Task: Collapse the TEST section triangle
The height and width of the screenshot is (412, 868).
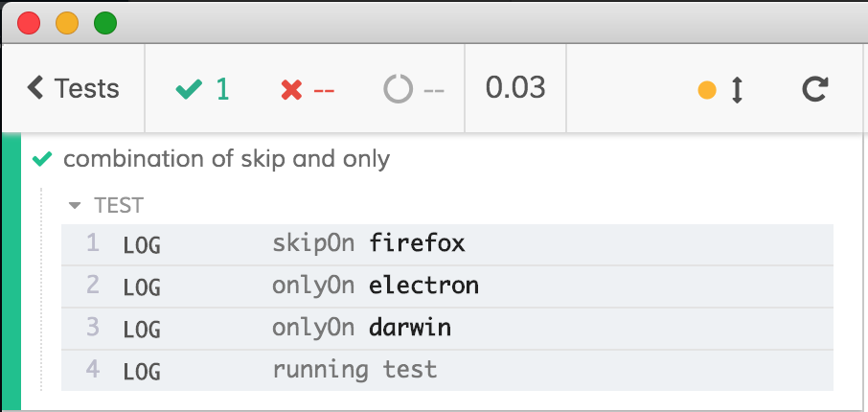Action: coord(74,206)
